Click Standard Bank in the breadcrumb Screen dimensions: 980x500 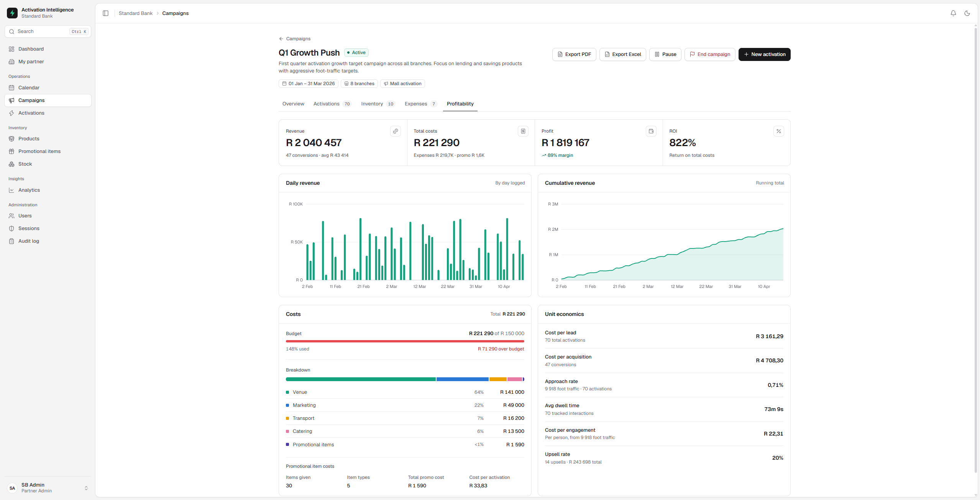[136, 13]
